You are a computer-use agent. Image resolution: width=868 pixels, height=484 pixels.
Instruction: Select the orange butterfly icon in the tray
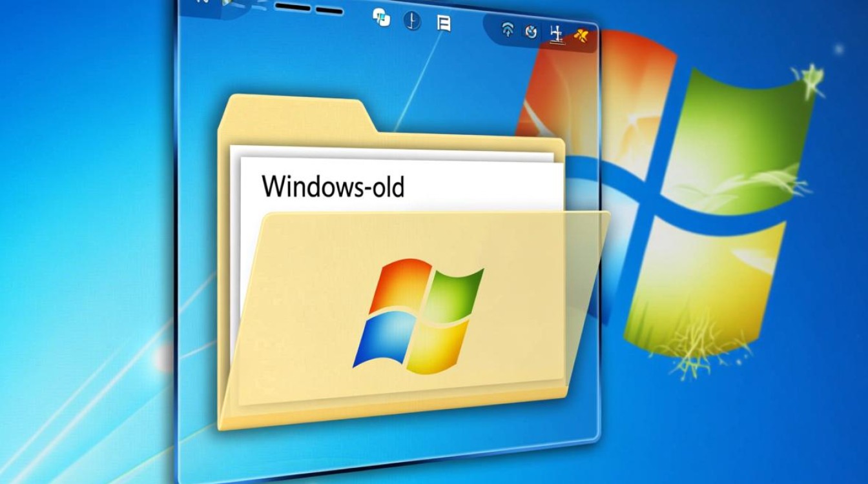tap(581, 35)
